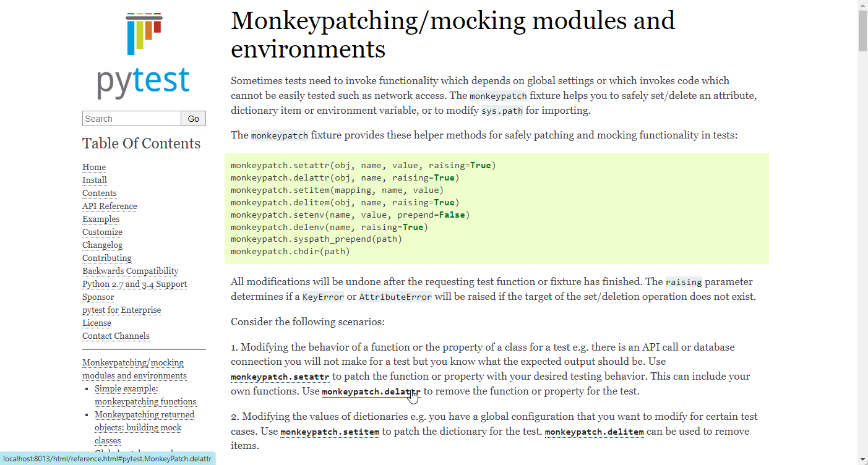Click the inline code raising
The height and width of the screenshot is (465, 868).
[x=684, y=282]
